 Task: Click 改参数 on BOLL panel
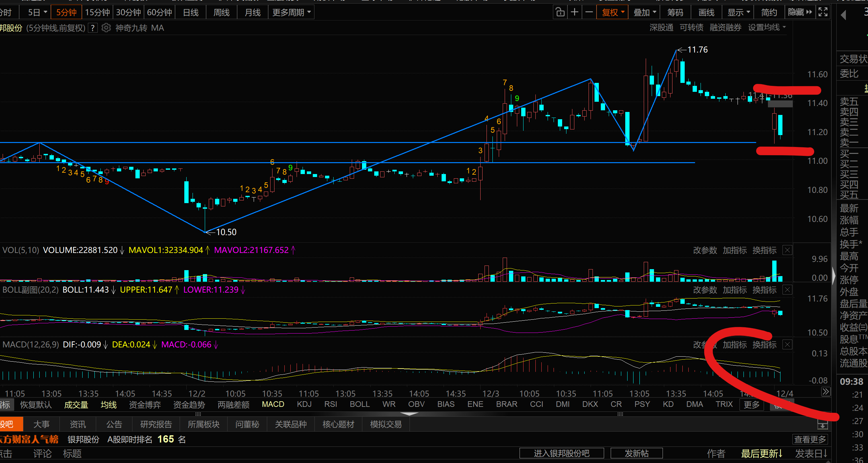pyautogui.click(x=705, y=290)
